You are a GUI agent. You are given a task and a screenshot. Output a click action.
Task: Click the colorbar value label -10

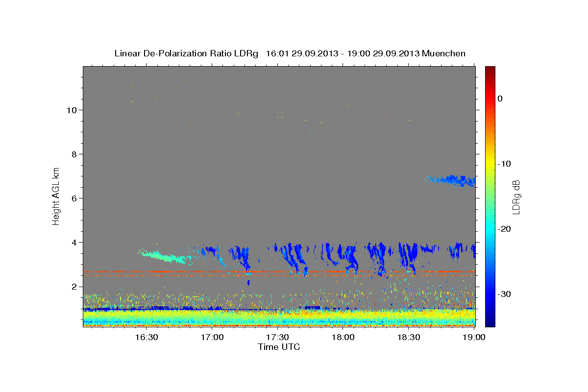(x=505, y=164)
